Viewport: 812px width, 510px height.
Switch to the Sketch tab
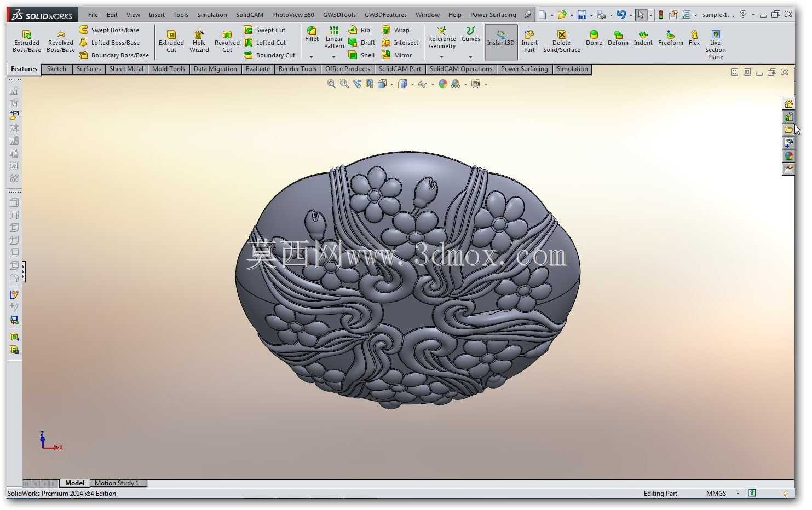click(x=56, y=69)
